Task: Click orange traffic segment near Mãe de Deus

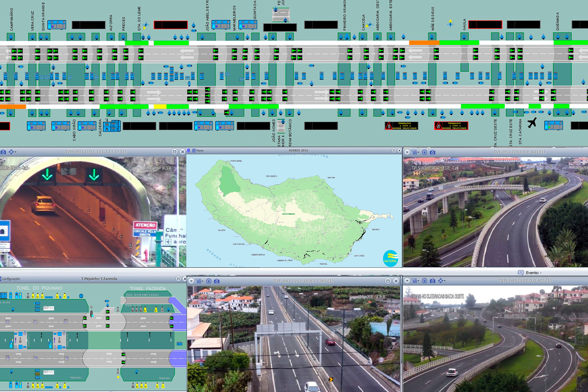Action: pyautogui.click(x=424, y=43)
